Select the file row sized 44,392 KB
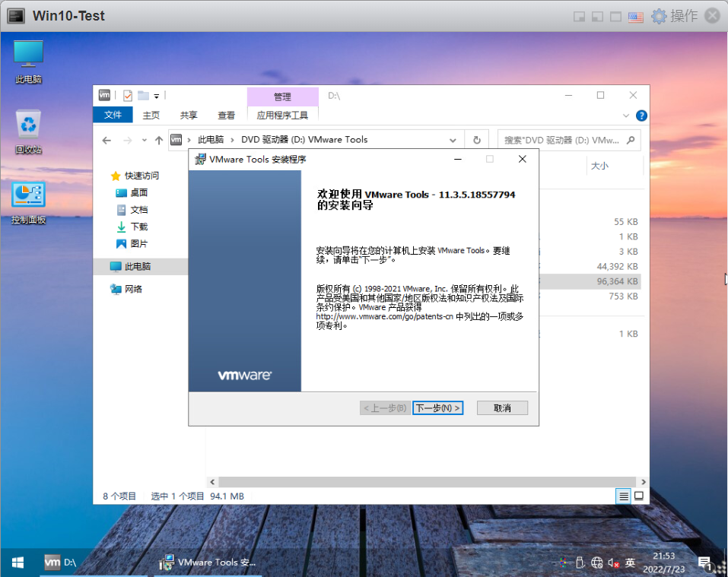This screenshot has width=728, height=577. 590,266
